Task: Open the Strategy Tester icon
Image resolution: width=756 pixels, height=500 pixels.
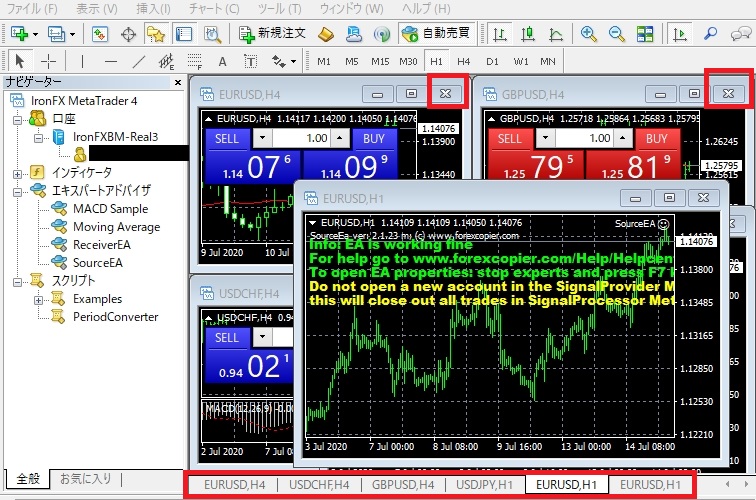Action: click(212, 34)
